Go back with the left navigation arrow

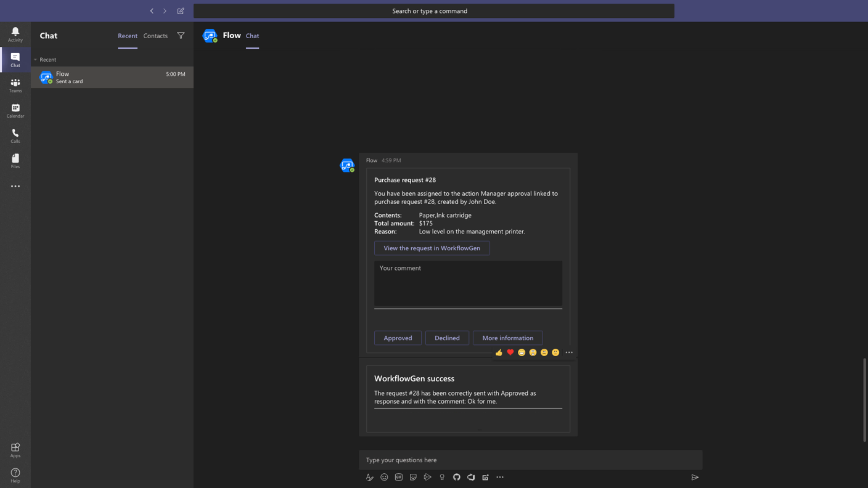click(152, 11)
